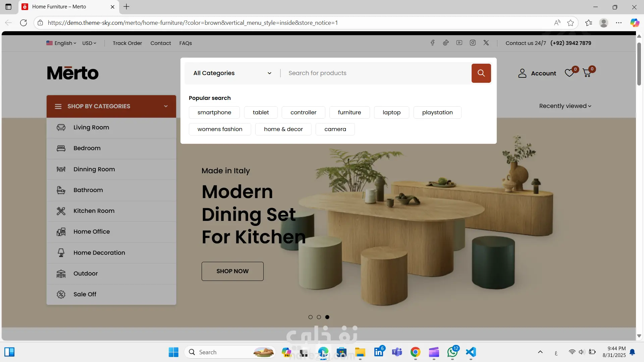Screen dimensions: 644x362
Task: Click the Track Order link
Action: [127, 43]
